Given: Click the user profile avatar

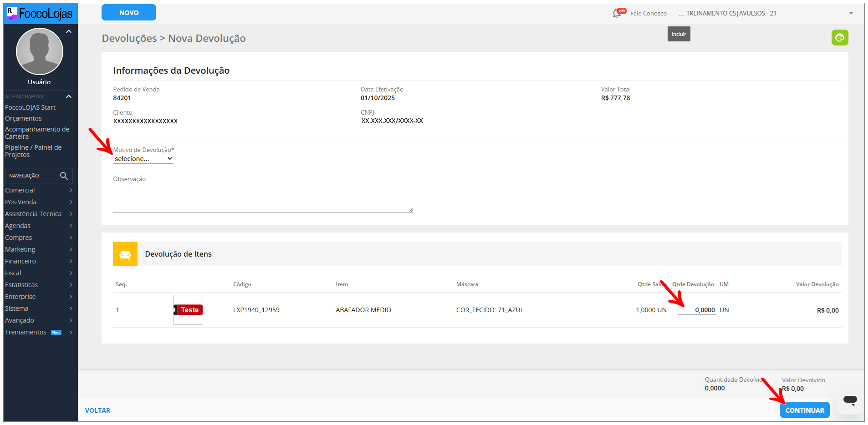Looking at the screenshot, I should 40,51.
